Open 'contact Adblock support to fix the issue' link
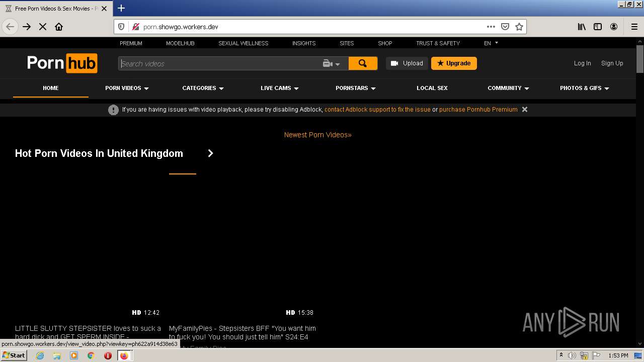 click(x=377, y=110)
